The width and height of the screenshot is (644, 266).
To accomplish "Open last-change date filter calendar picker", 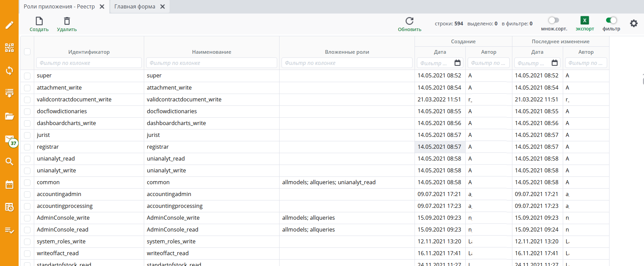I will click(555, 63).
